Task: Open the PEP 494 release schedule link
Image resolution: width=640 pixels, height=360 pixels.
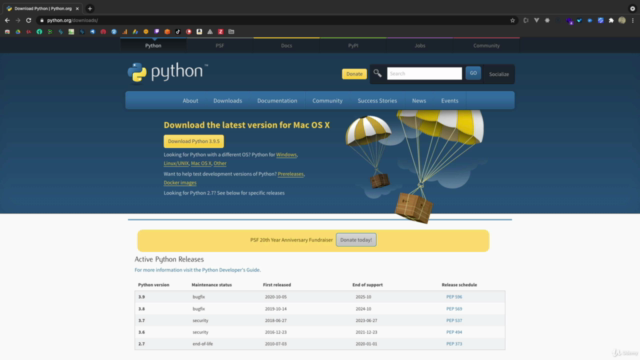Action: coord(454,332)
